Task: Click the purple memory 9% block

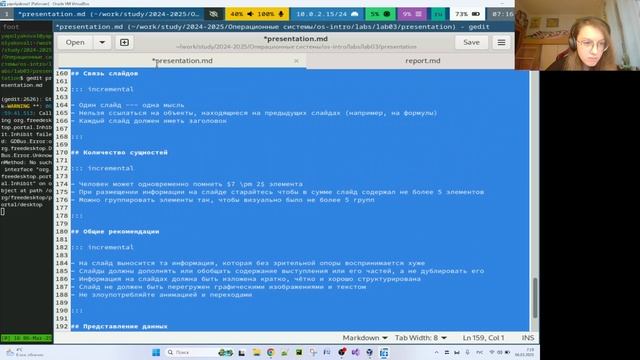Action: point(412,14)
